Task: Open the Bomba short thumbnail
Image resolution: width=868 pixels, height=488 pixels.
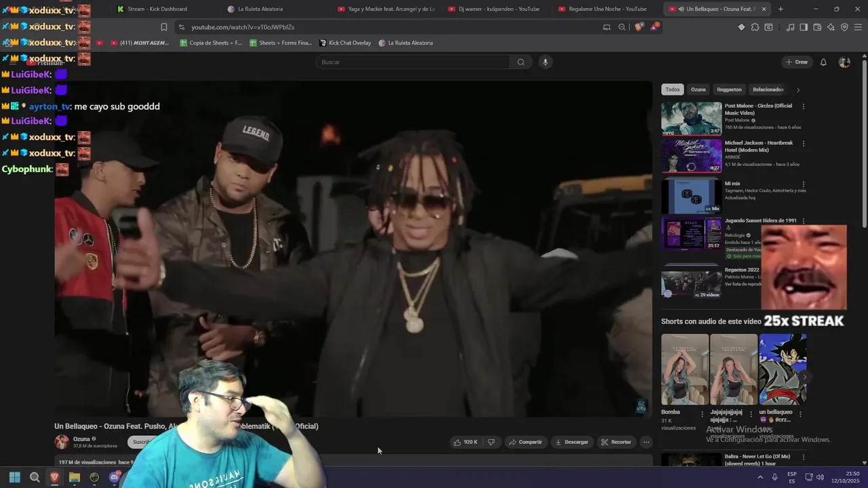Action: click(685, 369)
